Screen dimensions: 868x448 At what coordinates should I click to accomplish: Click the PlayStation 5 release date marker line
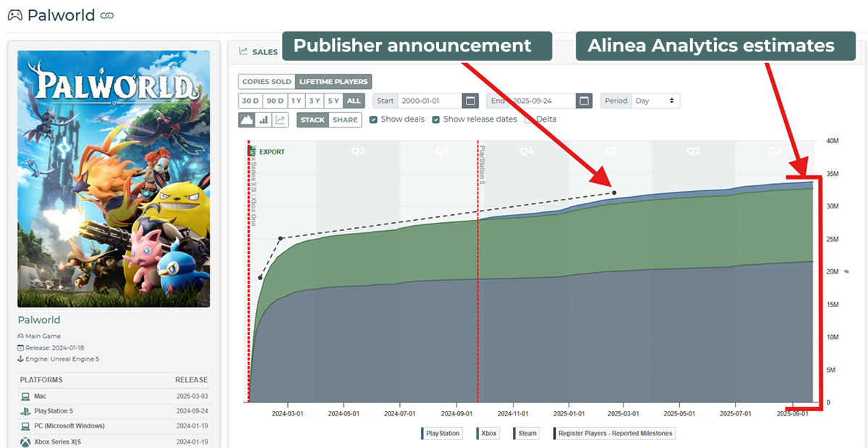(478, 271)
